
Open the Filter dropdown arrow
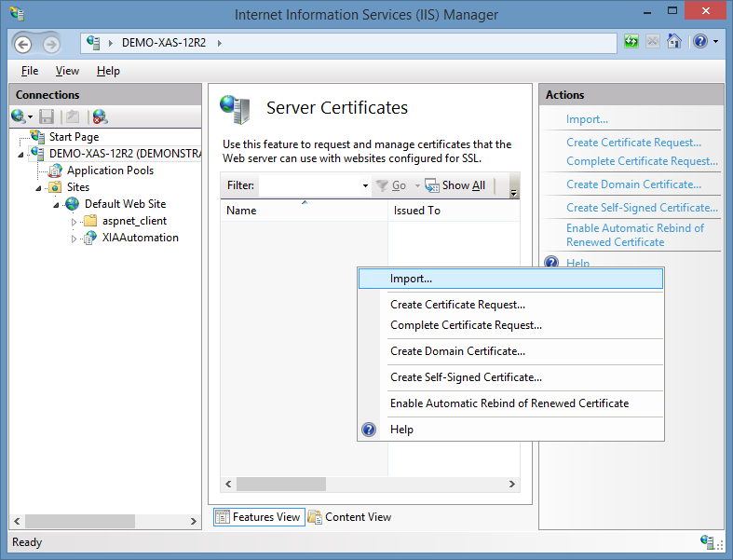[x=365, y=185]
